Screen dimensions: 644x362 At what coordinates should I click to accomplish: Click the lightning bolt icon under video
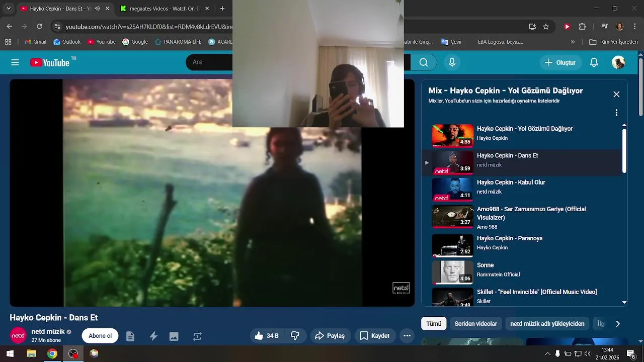[153, 336]
